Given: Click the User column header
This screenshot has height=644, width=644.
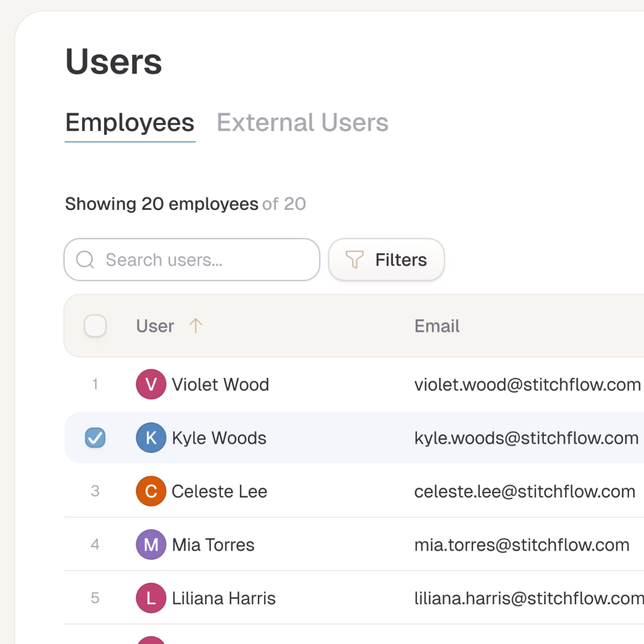Looking at the screenshot, I should 155,326.
